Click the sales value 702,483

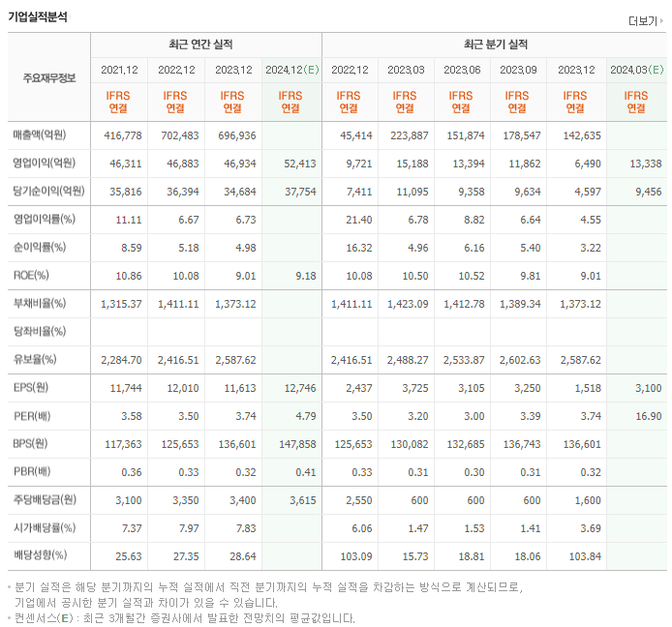click(x=180, y=135)
